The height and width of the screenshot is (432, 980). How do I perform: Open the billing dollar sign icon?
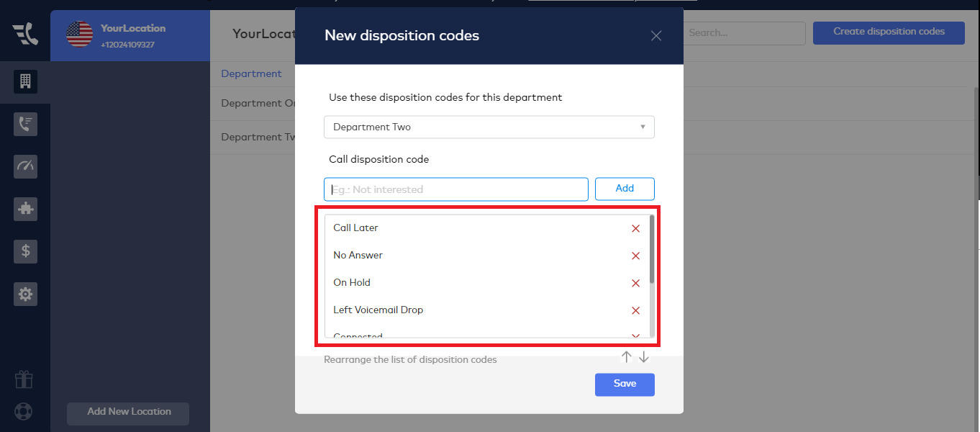25,251
